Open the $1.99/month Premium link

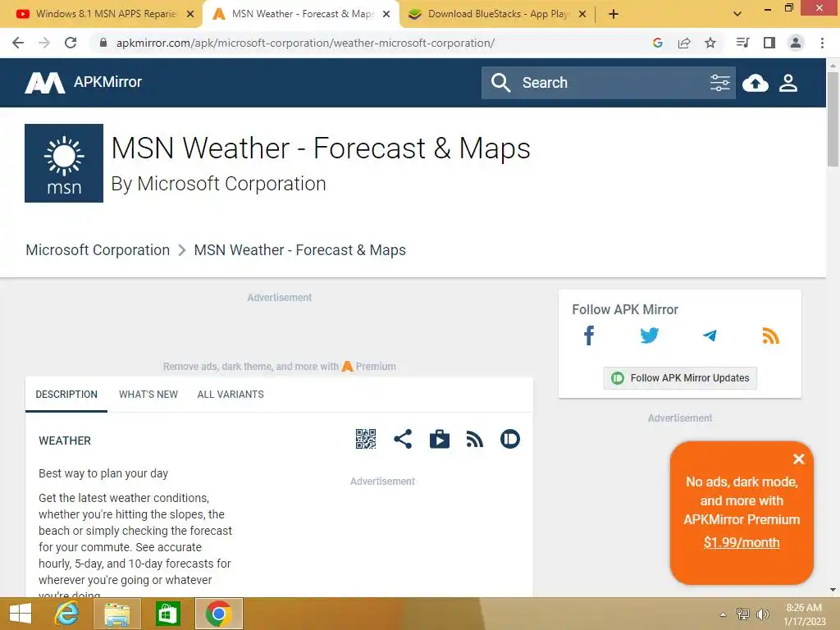pyautogui.click(x=742, y=542)
